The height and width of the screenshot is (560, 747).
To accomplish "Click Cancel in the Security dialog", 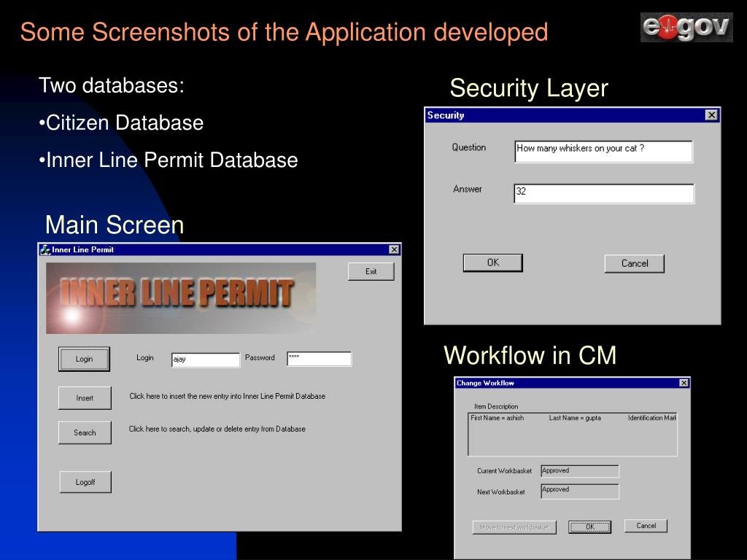I will 635,263.
